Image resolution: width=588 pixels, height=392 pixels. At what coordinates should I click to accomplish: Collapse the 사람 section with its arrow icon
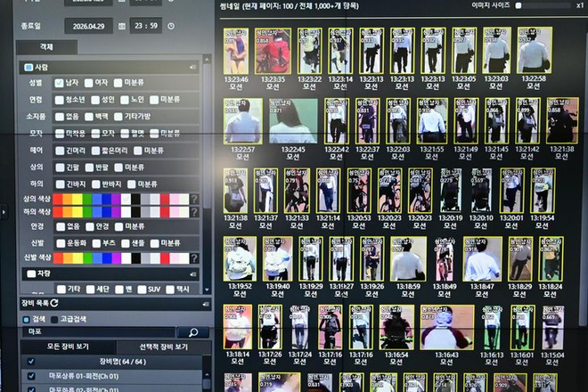tap(192, 67)
